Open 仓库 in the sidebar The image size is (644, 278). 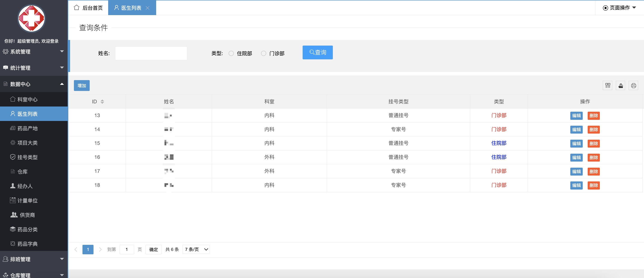(34, 172)
